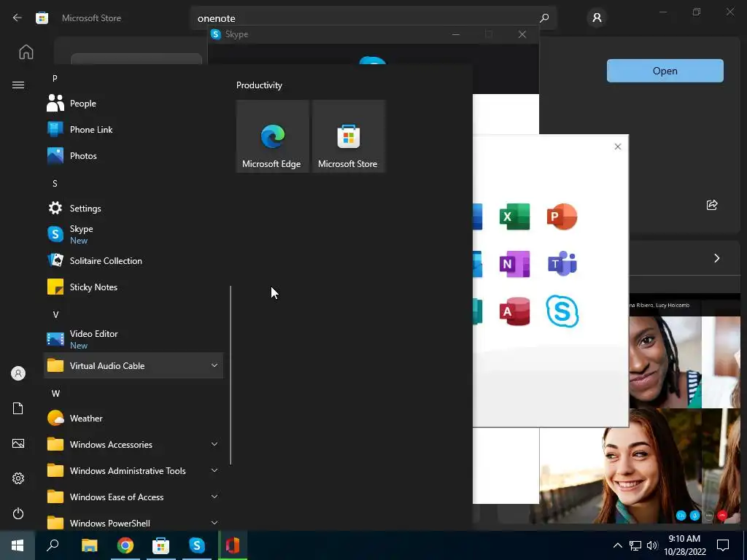This screenshot has height=560, width=747.
Task: Open Documents from Start sidebar
Action: coord(18,408)
